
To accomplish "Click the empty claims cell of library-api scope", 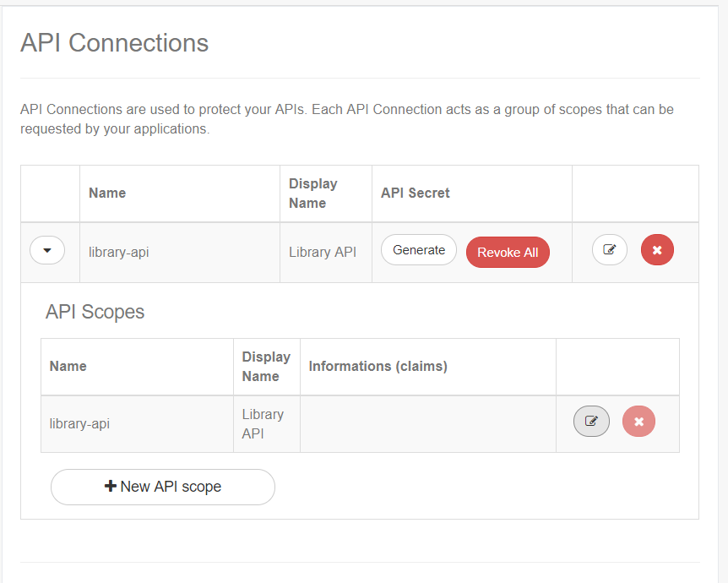I will 427,423.
